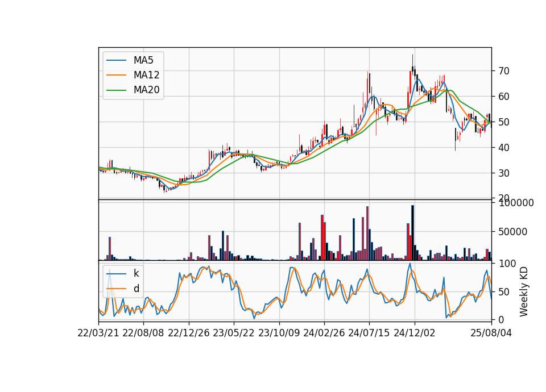This screenshot has height=392, width=546.
Task: Click the 22/08/08 date tick label
Action: [143, 333]
